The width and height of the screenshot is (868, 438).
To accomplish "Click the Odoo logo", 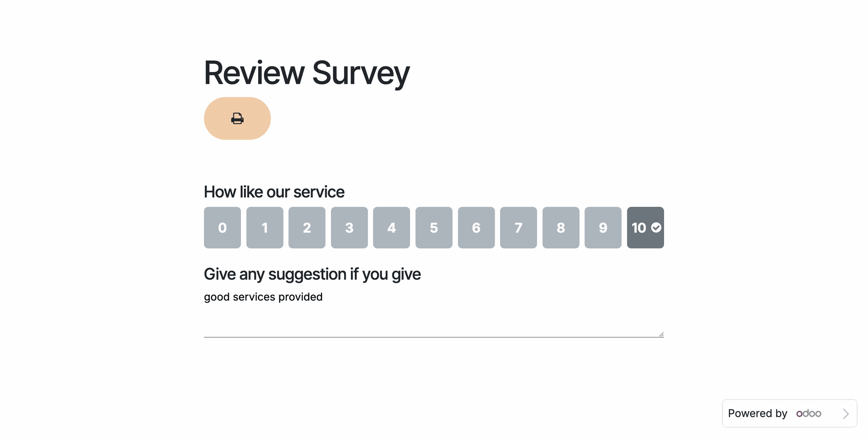I will pyautogui.click(x=809, y=414).
